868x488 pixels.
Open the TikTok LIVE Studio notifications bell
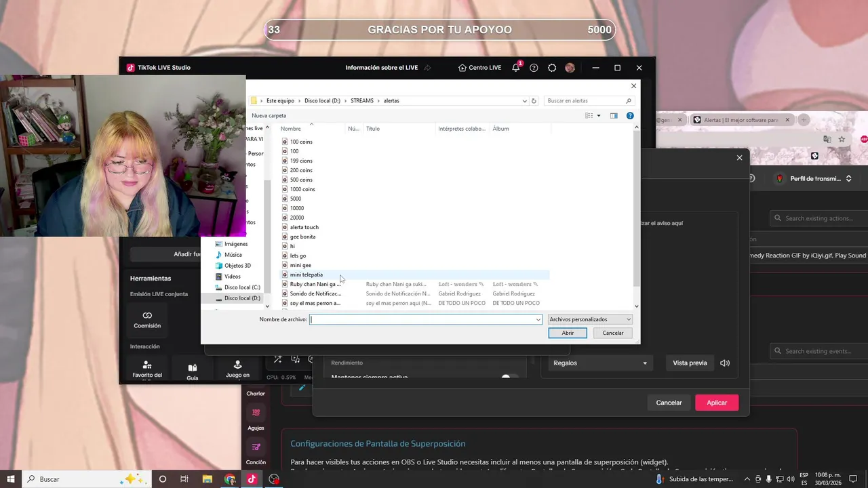pos(516,68)
